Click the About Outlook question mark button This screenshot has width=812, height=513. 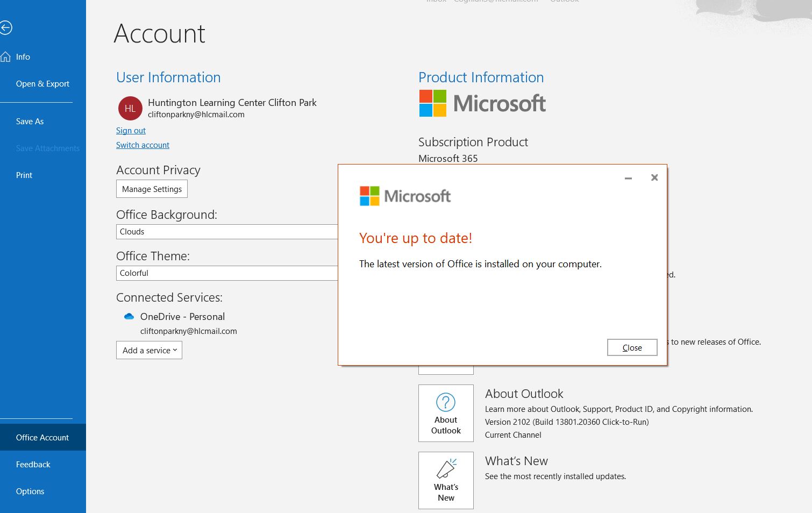446,413
